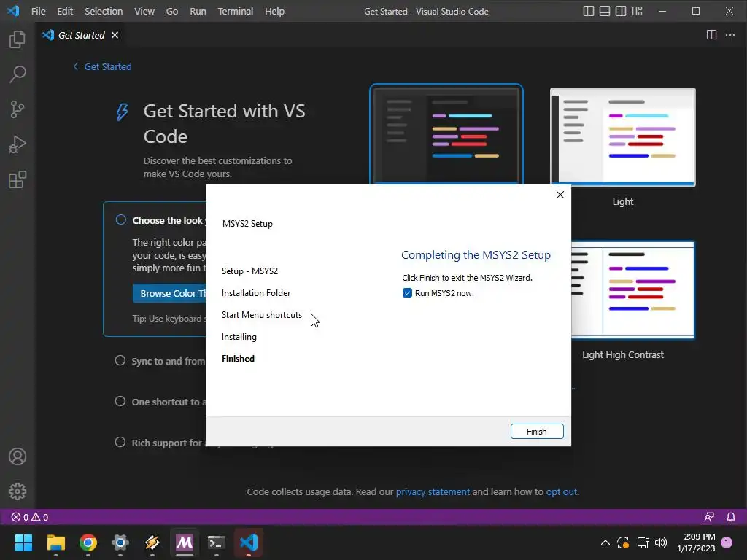Open the editor More Actions ellipsis
The width and height of the screenshot is (747, 560).
pyautogui.click(x=729, y=35)
